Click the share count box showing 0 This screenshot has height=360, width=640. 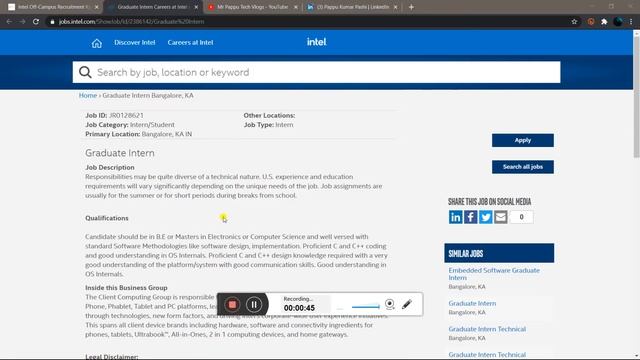pyautogui.click(x=521, y=217)
